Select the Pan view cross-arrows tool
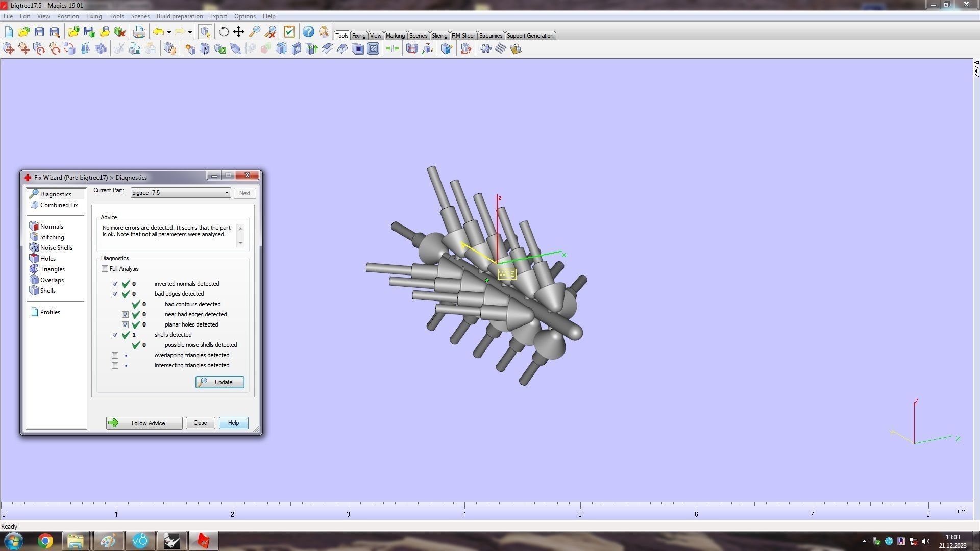Viewport: 980px width, 551px height. tap(239, 32)
